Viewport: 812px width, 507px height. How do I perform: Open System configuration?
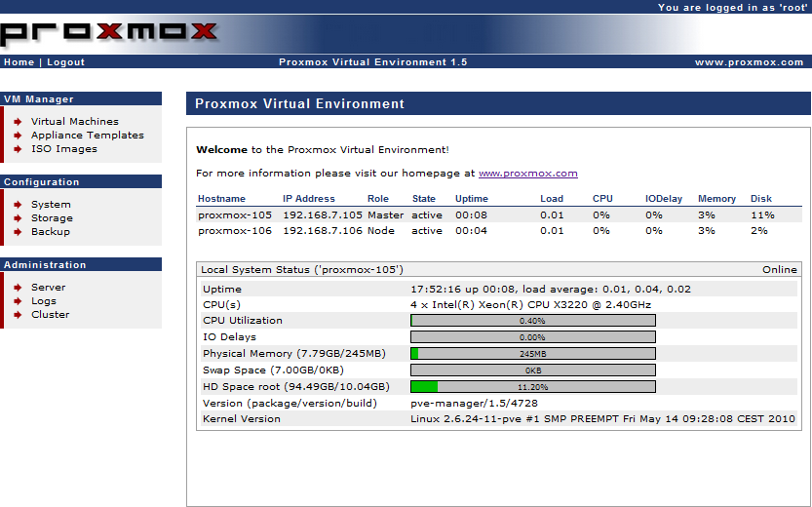tap(51, 205)
